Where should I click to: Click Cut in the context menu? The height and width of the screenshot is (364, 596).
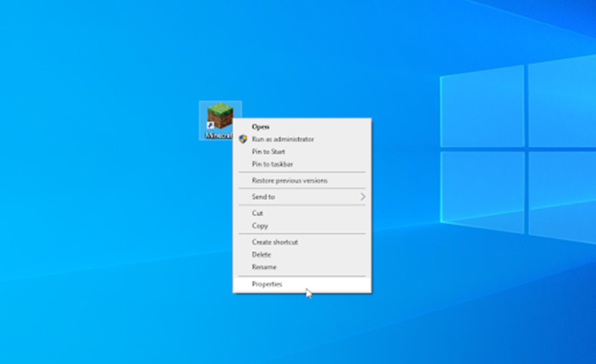258,212
